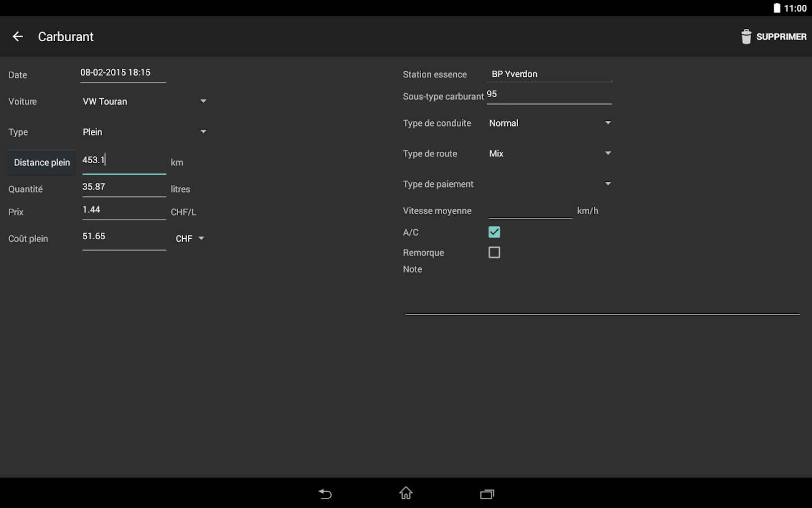This screenshot has height=508, width=812.
Task: Open the Type dropdown showing Plein
Action: click(x=144, y=132)
